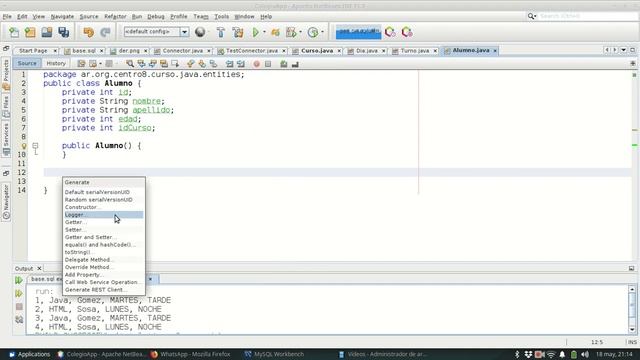Click the red Start Macro Recording icon
This screenshot has width=640, height=360.
pyautogui.click(x=256, y=64)
